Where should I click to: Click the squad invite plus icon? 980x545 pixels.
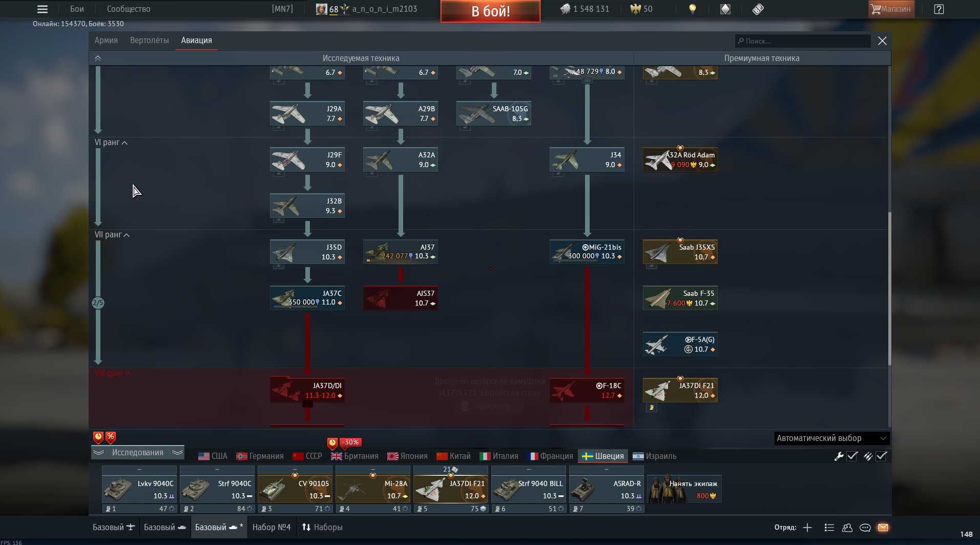pyautogui.click(x=807, y=528)
